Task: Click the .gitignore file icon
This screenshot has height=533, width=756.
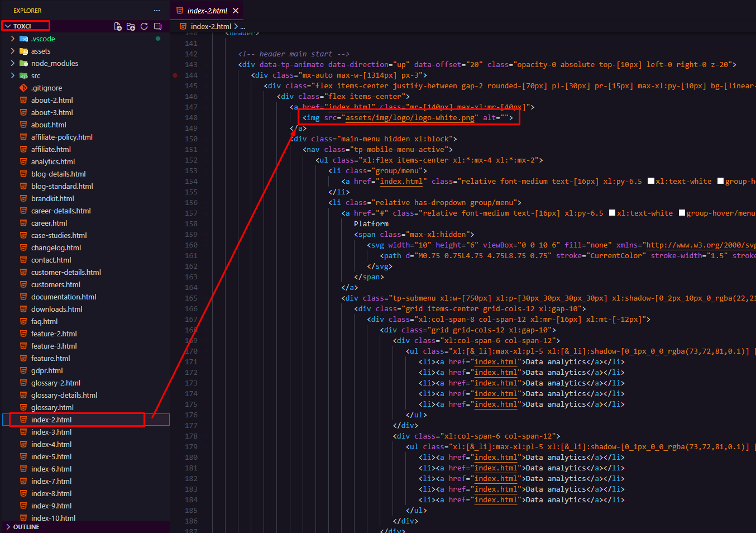Action: [23, 88]
